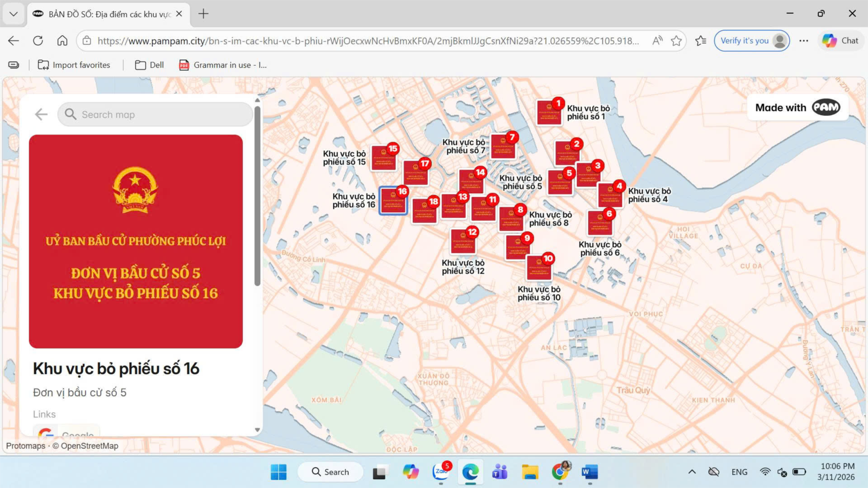Image resolution: width=868 pixels, height=488 pixels.
Task: Open tab search dropdown arrow
Action: pyautogui.click(x=13, y=14)
